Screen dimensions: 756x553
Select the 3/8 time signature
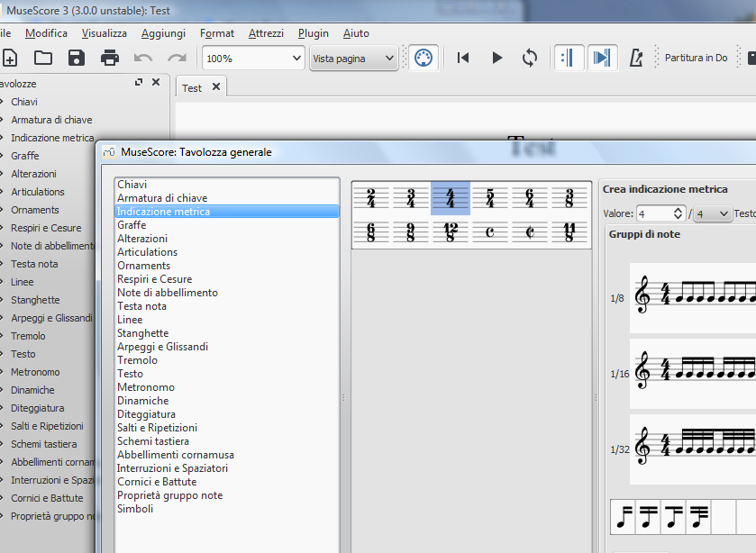(569, 197)
